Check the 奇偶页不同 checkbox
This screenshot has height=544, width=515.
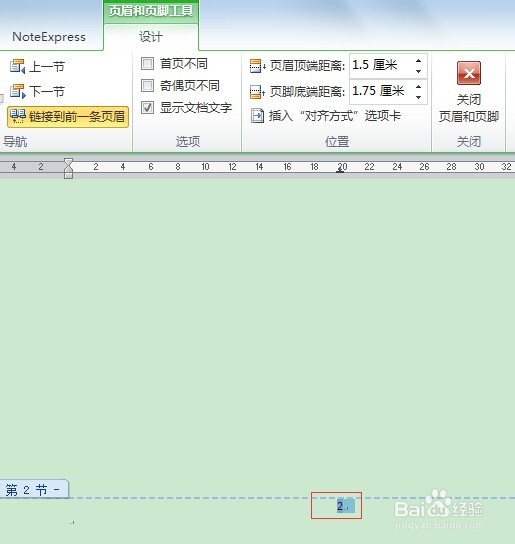147,85
